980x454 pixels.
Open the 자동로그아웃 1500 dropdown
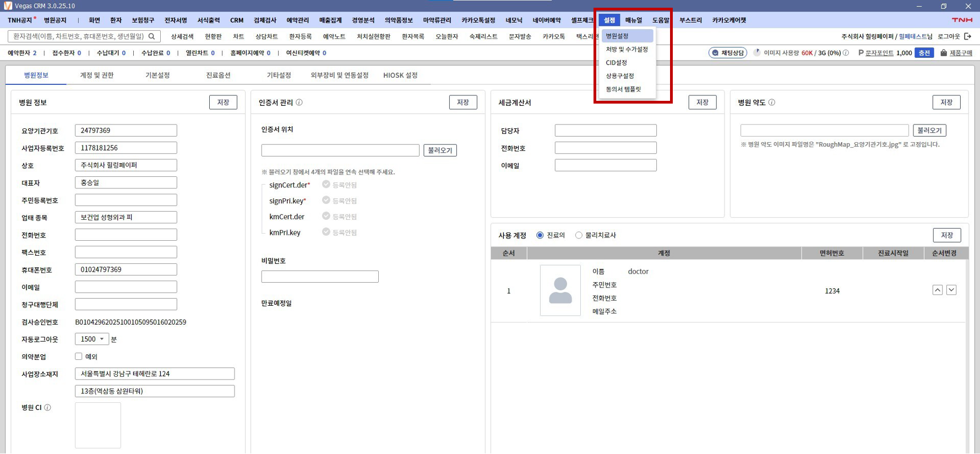click(91, 339)
